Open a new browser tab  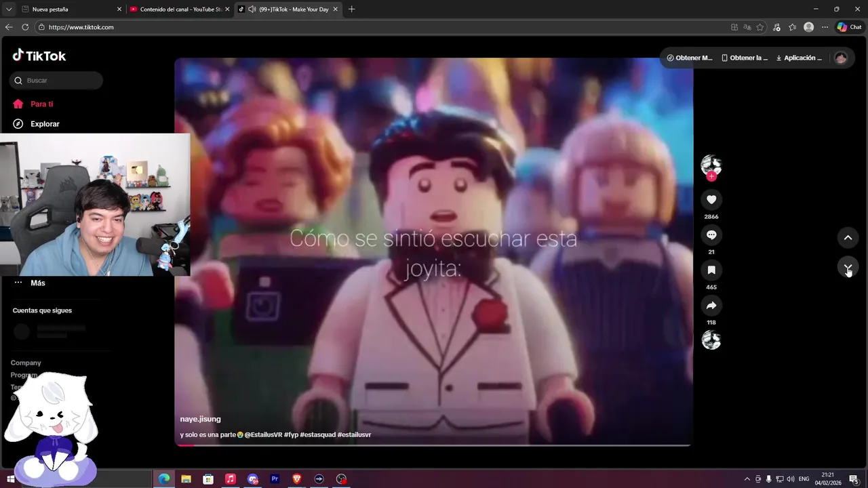click(351, 9)
